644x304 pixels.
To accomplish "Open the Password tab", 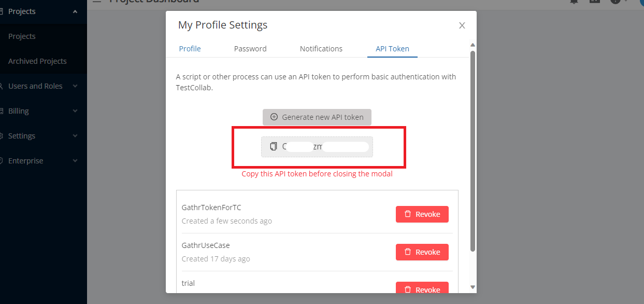I will (250, 49).
